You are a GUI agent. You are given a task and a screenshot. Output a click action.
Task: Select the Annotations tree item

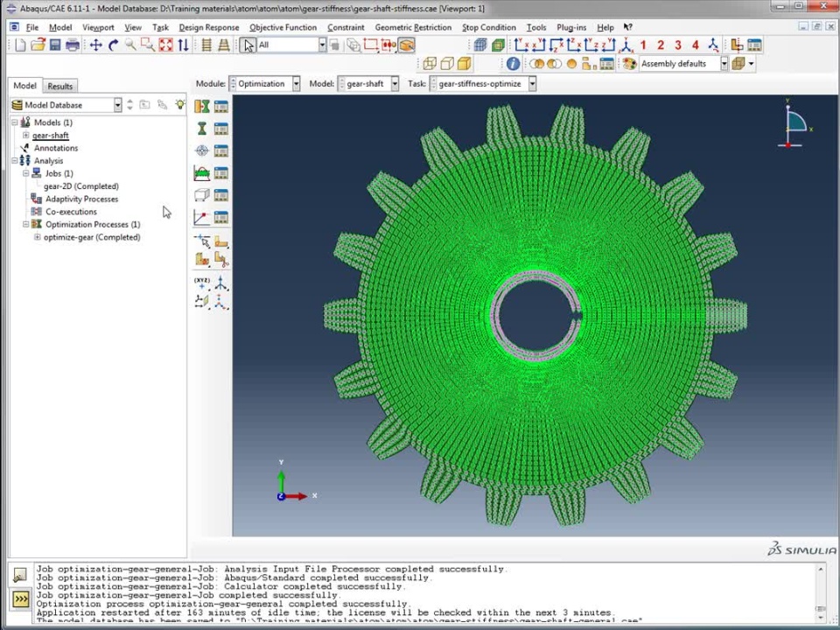[56, 149]
